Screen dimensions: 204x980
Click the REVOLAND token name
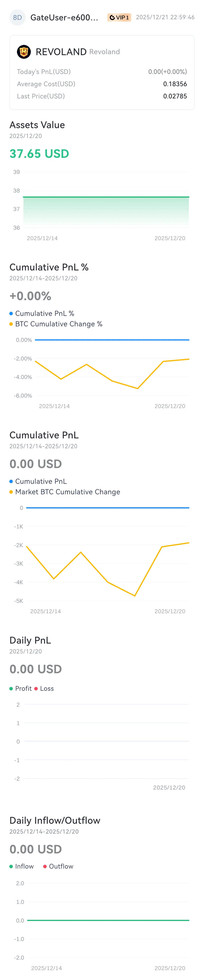pos(61,52)
